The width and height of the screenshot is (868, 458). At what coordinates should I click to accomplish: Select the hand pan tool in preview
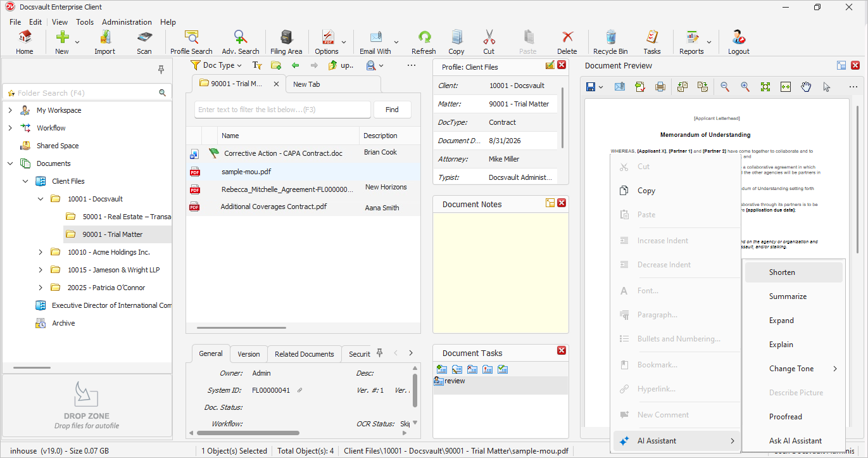click(806, 87)
